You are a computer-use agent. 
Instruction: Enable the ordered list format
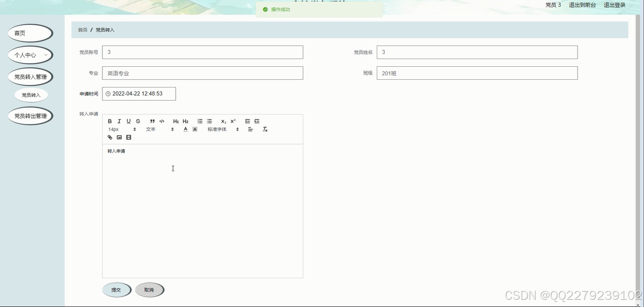(200, 121)
